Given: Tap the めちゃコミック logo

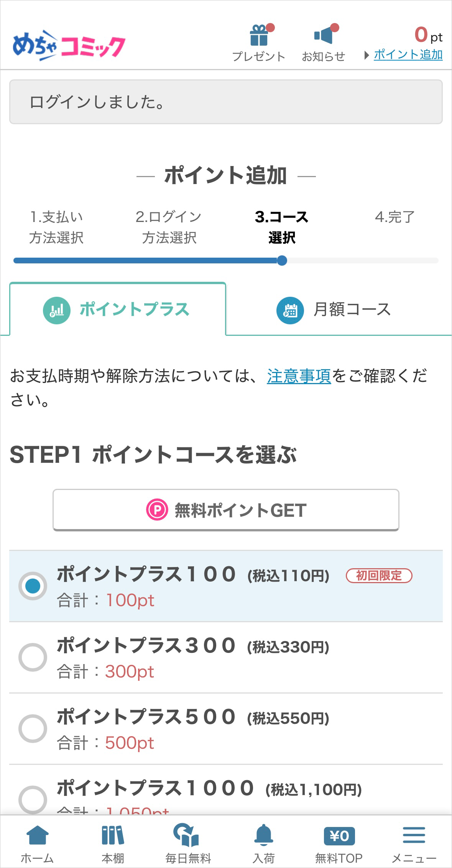Looking at the screenshot, I should [x=69, y=46].
